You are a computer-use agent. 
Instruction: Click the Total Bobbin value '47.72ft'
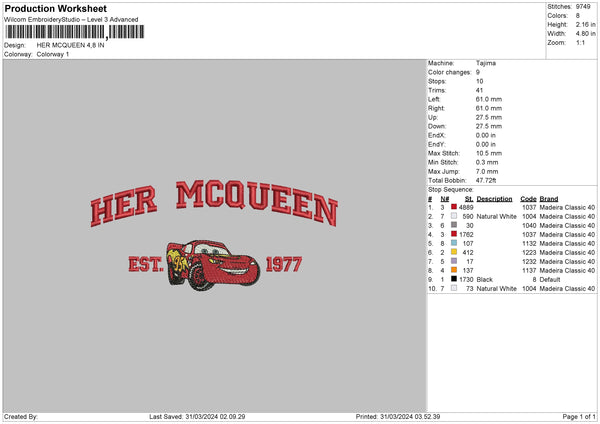[x=486, y=180]
